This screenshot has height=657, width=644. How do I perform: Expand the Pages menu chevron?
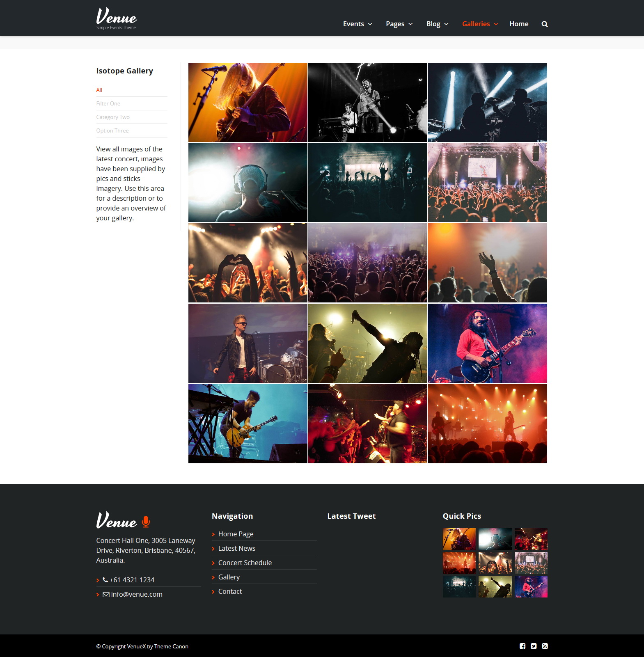410,24
